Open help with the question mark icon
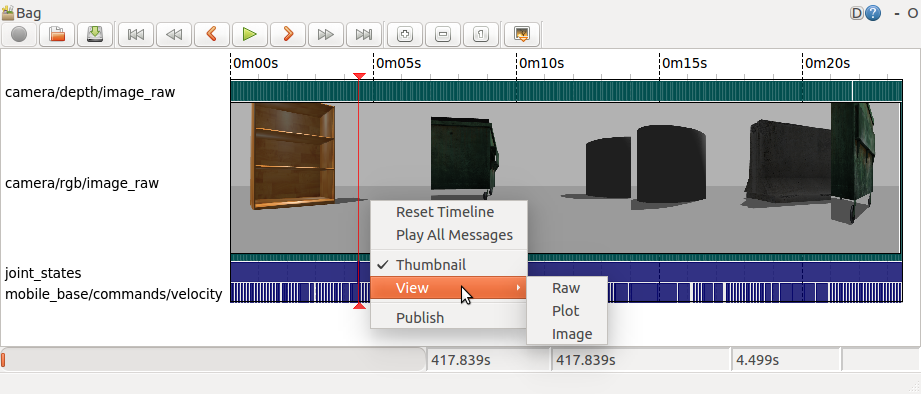This screenshot has width=921, height=394. (x=873, y=13)
